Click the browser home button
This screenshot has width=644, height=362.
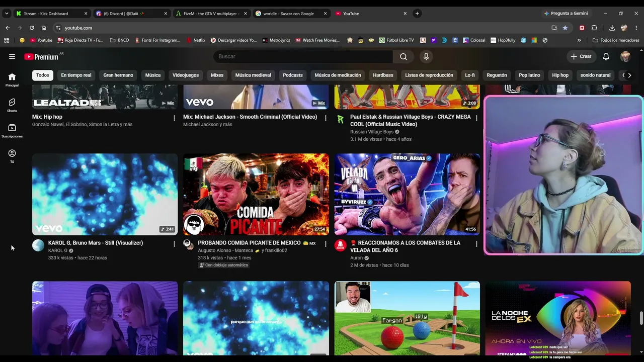(44, 28)
